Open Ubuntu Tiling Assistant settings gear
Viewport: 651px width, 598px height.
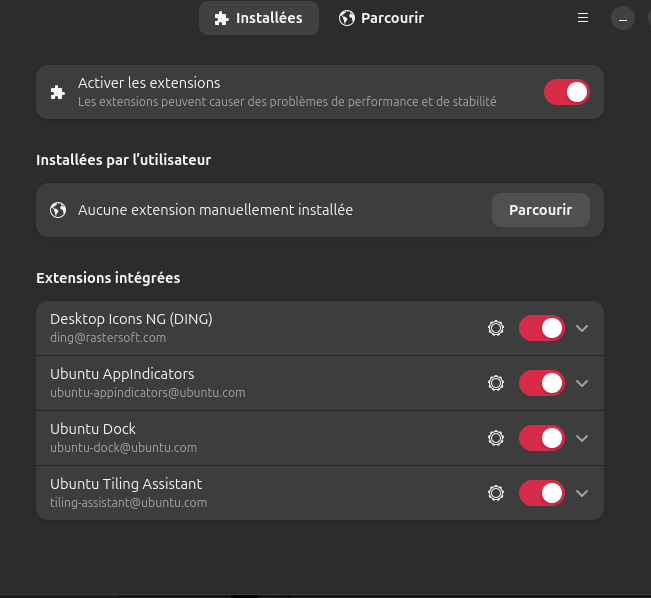(495, 493)
